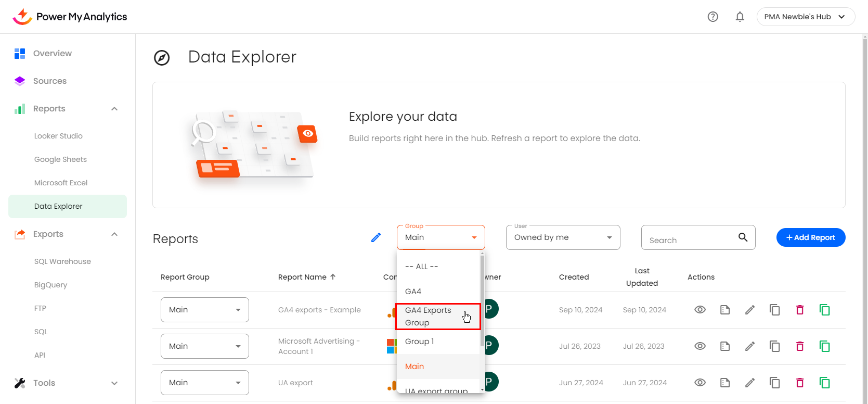The image size is (868, 404).
Task: Delete the GA4 exports - Example report
Action: click(800, 310)
